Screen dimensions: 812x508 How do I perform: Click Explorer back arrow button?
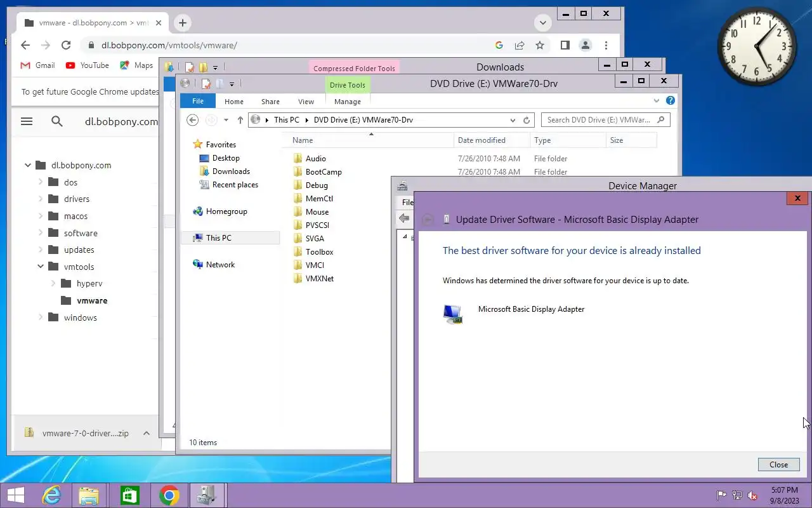(x=193, y=120)
